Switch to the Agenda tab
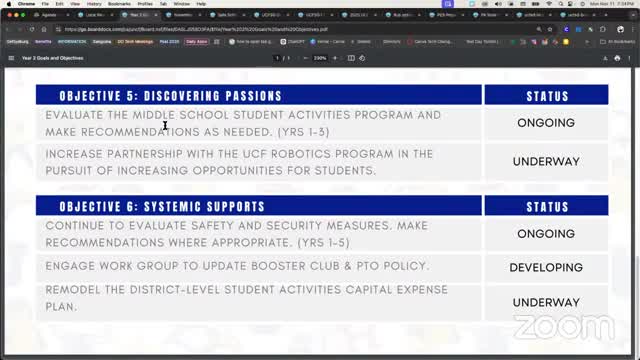Screen dimensions: 640x360 (49, 15)
